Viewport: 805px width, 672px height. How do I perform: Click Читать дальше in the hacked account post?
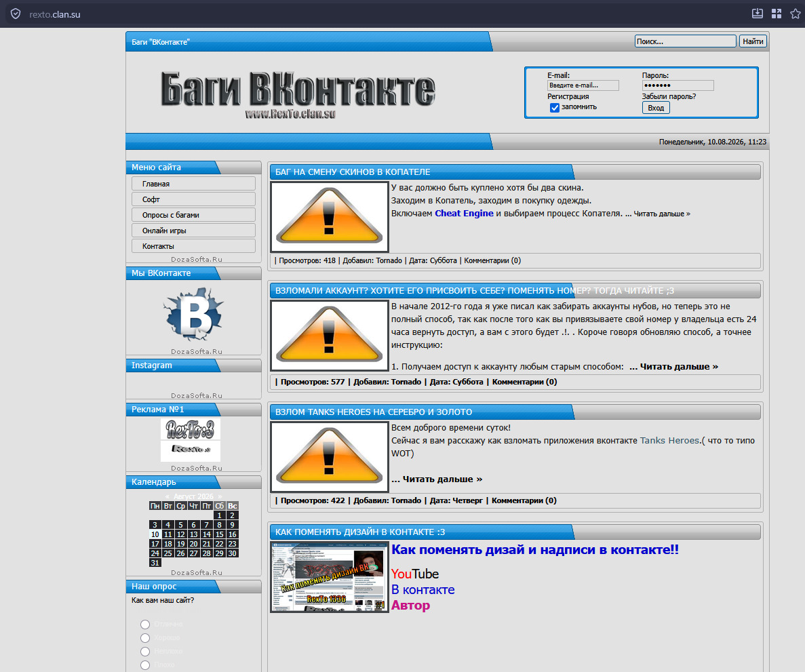(x=679, y=367)
